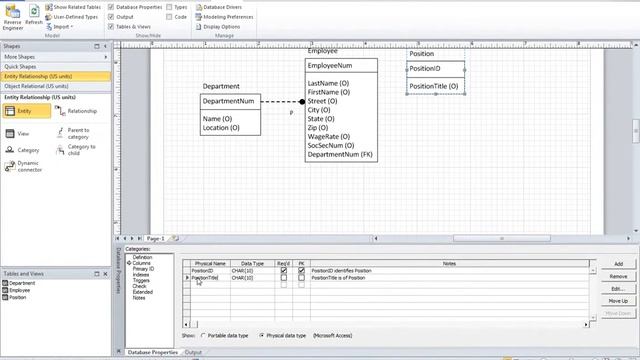Click the Employee entity's EmployeeNum field
640x360 pixels.
click(330, 66)
